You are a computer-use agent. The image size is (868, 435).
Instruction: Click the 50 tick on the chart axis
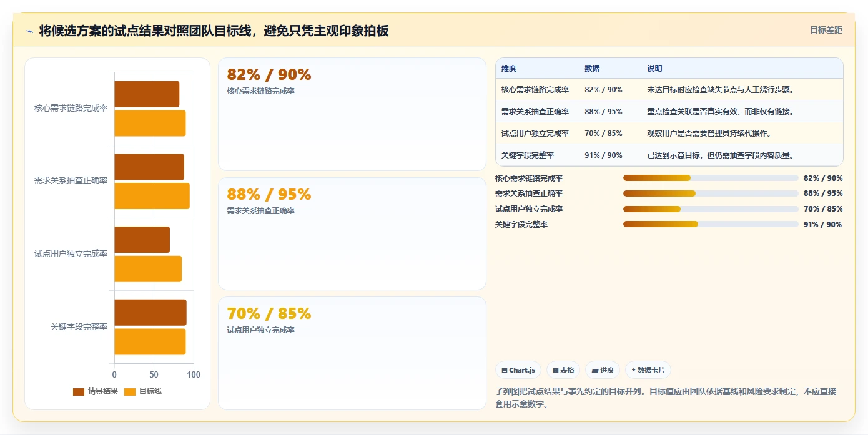click(x=154, y=374)
